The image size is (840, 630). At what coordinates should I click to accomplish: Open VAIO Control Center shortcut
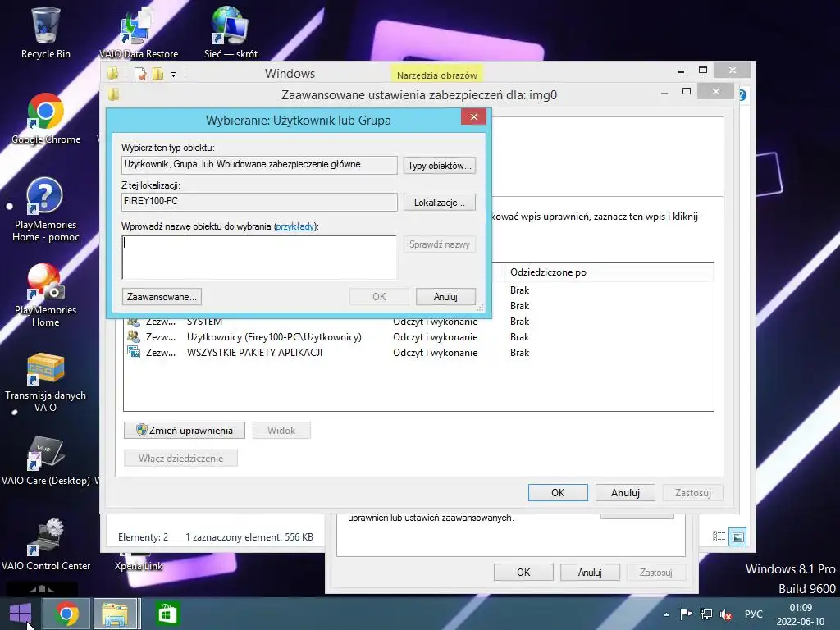pos(46,545)
